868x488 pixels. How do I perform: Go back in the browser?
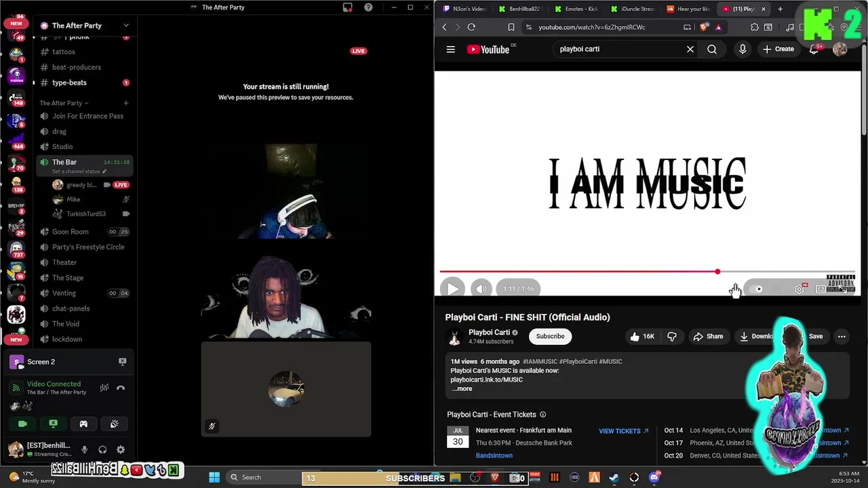coord(445,27)
